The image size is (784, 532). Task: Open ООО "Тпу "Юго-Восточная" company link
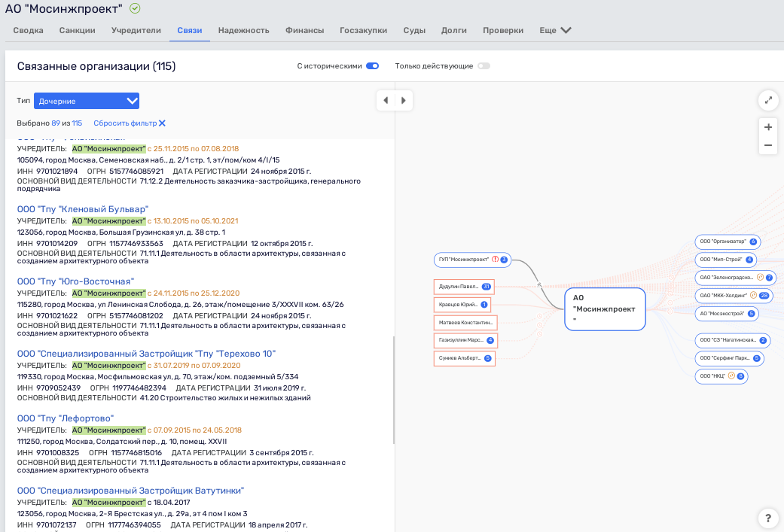tap(75, 281)
